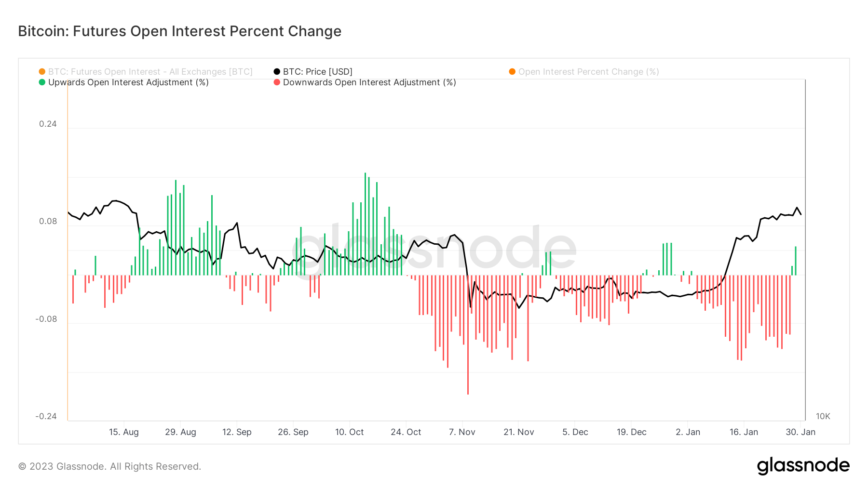Select the 7. Nov date axis label
Image resolution: width=868 pixels, height=488 pixels.
[x=462, y=432]
